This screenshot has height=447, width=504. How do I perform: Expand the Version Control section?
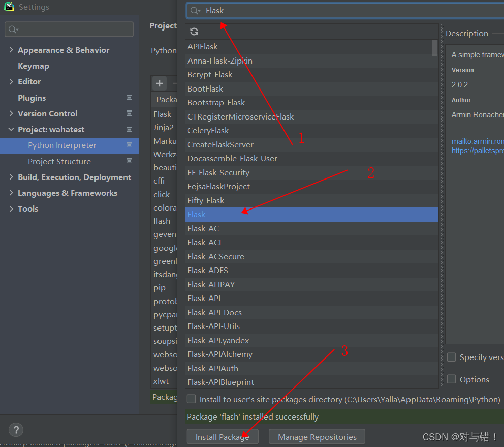[11, 113]
